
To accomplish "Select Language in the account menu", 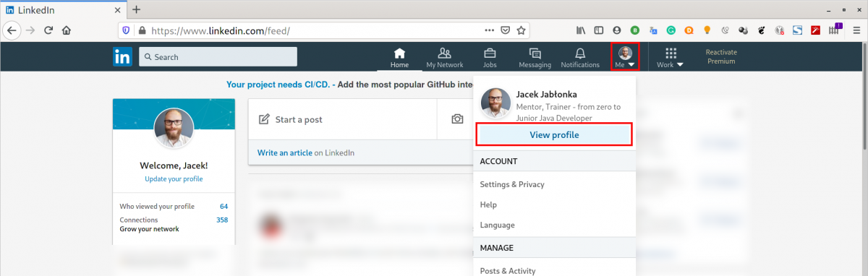I will pos(498,225).
